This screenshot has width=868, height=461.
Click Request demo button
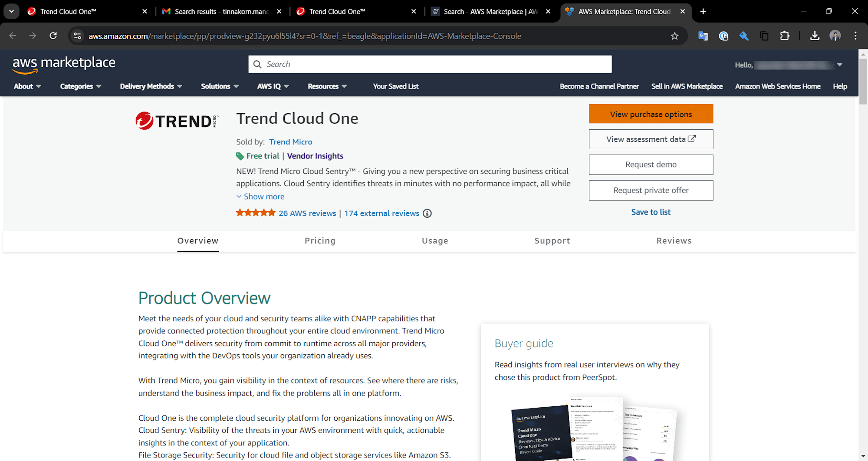(x=651, y=165)
